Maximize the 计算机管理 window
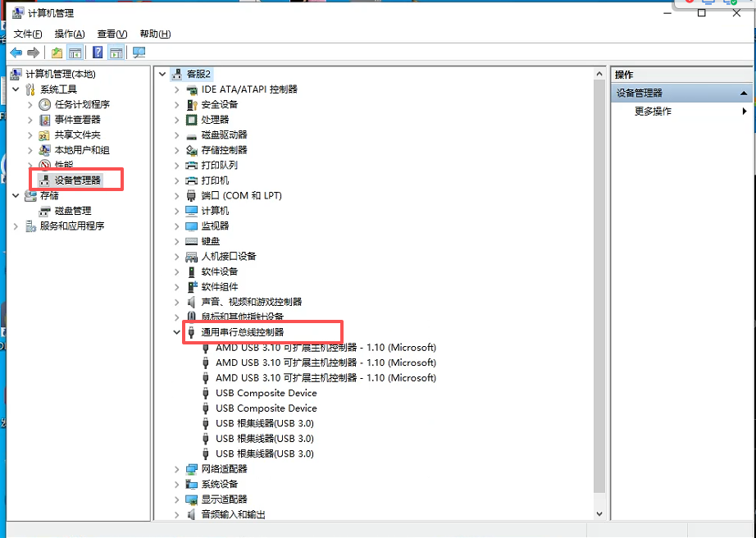The width and height of the screenshot is (756, 538). (702, 13)
